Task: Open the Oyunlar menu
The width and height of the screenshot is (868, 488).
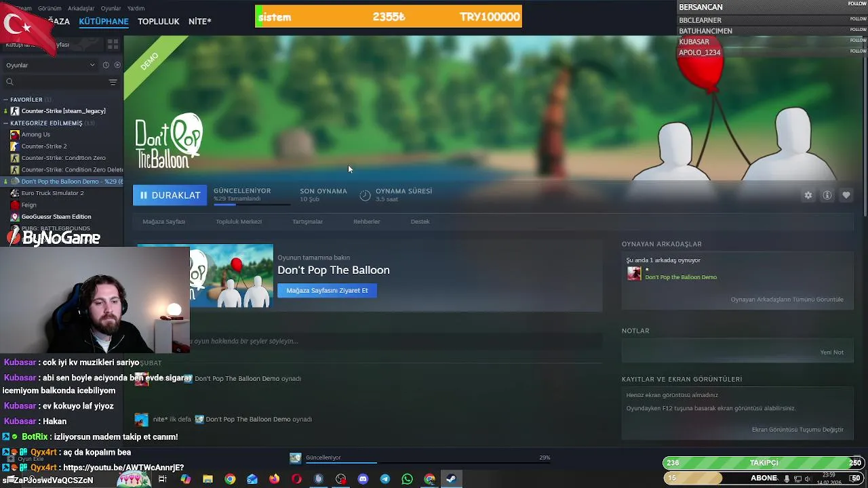Action: pos(111,8)
